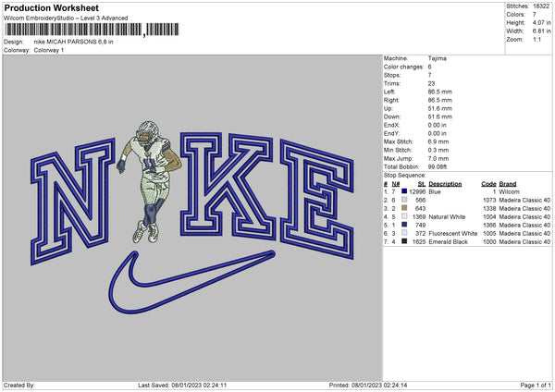
Task: Click the Min Stitch value 0.3 mm
Action: point(438,150)
